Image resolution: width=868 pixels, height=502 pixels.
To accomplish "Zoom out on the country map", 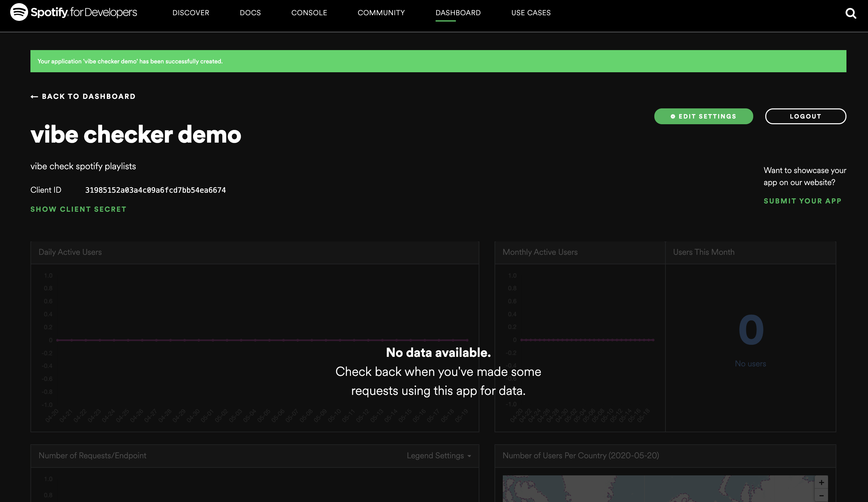I will click(x=821, y=495).
